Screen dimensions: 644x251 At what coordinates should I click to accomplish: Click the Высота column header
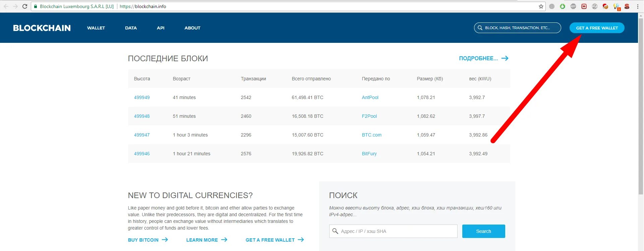click(142, 79)
